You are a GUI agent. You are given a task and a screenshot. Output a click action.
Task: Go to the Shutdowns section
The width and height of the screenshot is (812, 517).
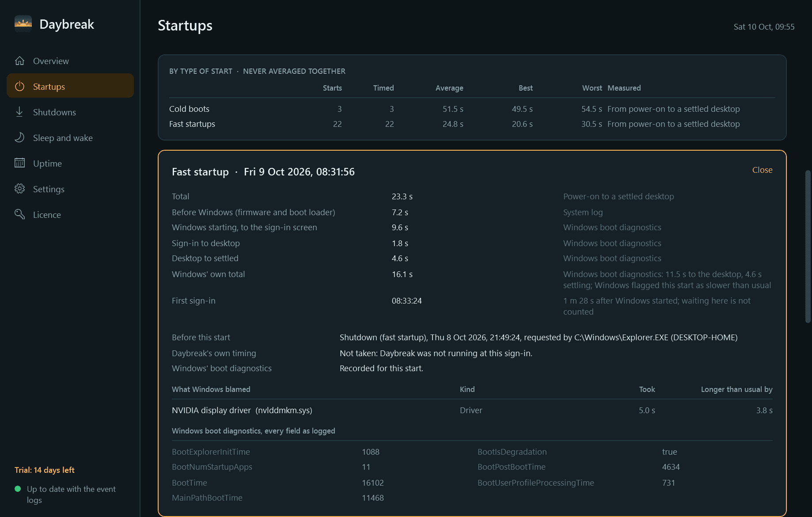pos(70,112)
